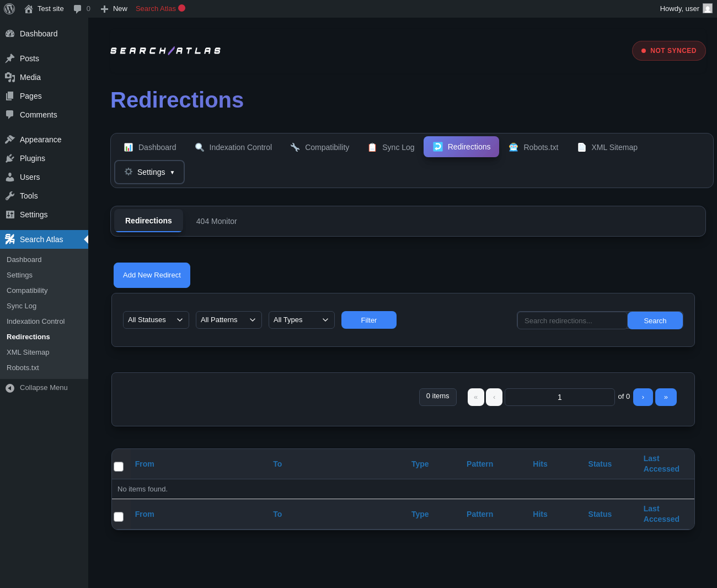Click Add New Redirect button
Image resolution: width=717 pixels, height=588 pixels.
tap(152, 275)
